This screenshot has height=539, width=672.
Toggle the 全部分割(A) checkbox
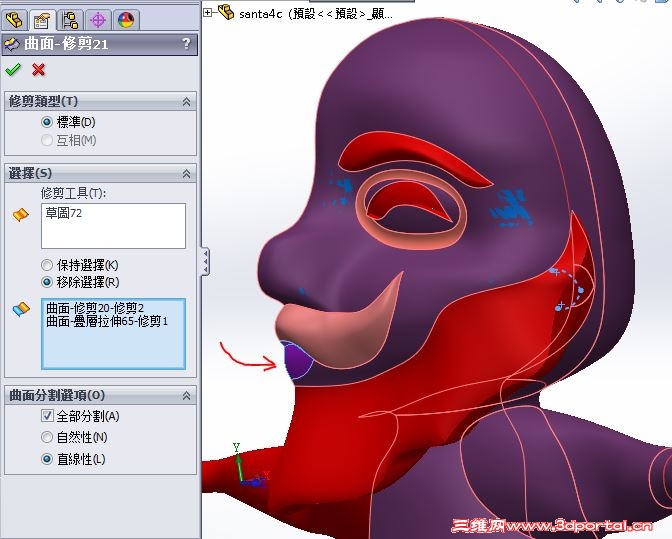(x=47, y=416)
